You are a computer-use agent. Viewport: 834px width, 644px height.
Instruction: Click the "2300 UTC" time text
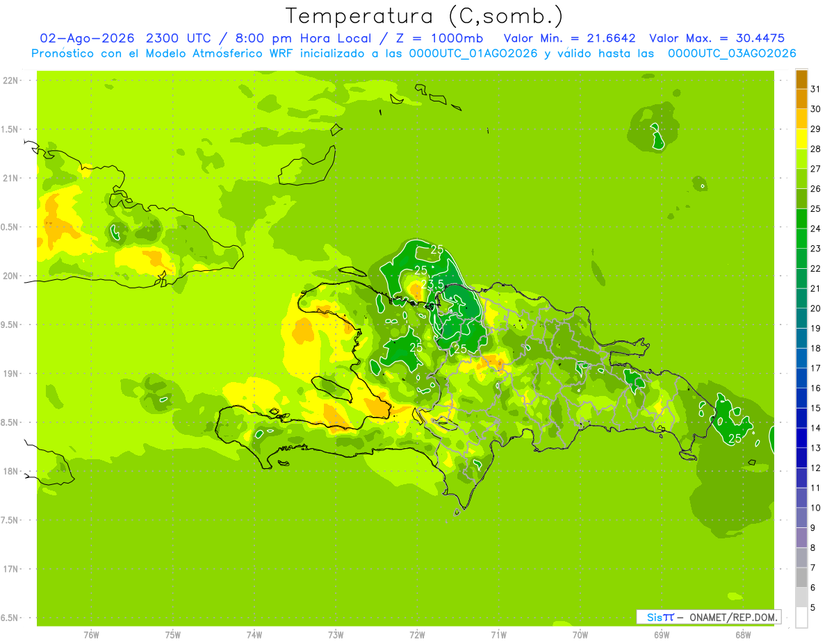click(177, 38)
